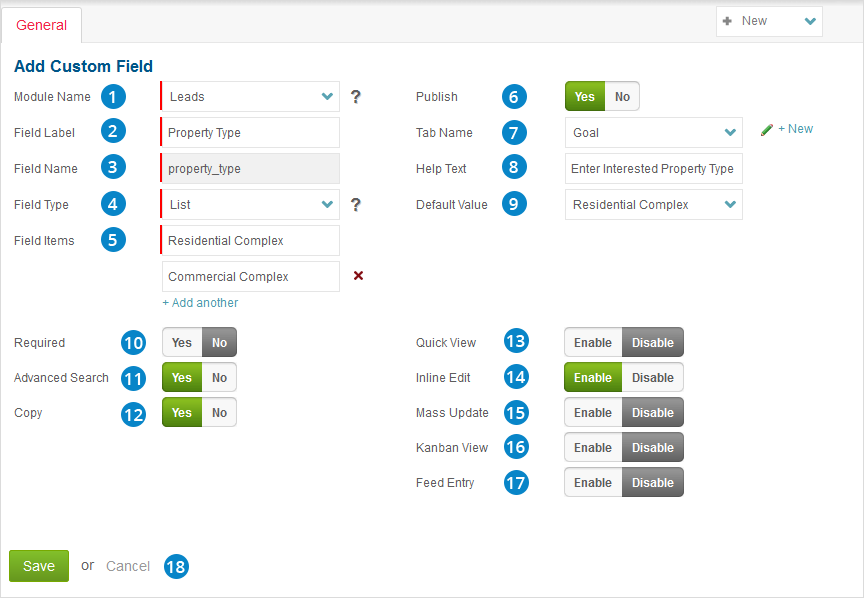Switch to the General tab
Image resolution: width=864 pixels, height=598 pixels.
pyautogui.click(x=41, y=25)
